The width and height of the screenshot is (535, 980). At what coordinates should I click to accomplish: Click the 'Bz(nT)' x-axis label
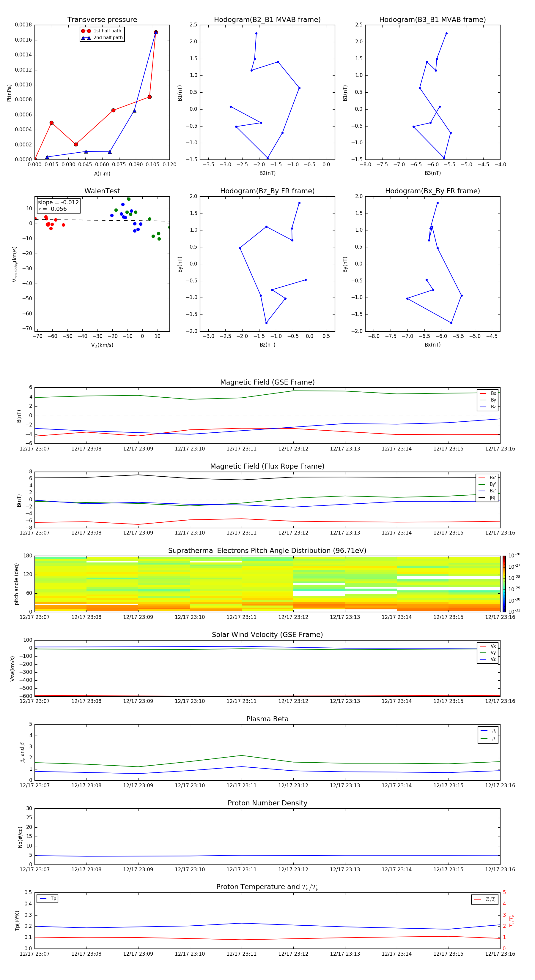tap(267, 345)
